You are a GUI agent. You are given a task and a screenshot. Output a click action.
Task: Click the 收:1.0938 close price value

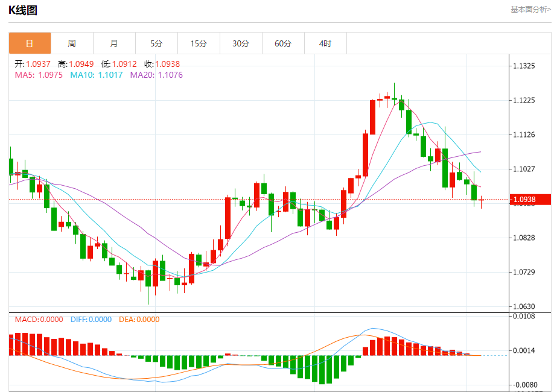pos(162,64)
